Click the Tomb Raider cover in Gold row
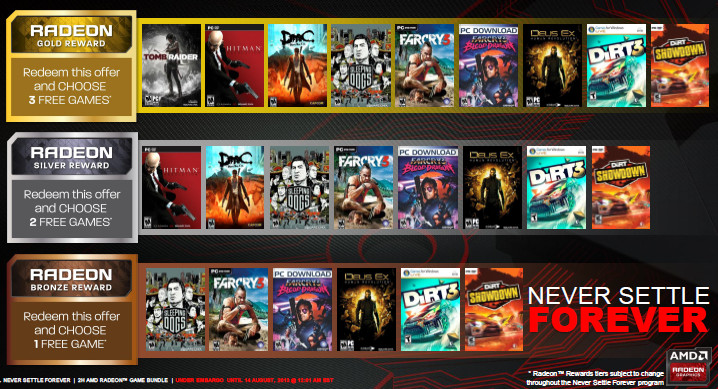 click(171, 65)
